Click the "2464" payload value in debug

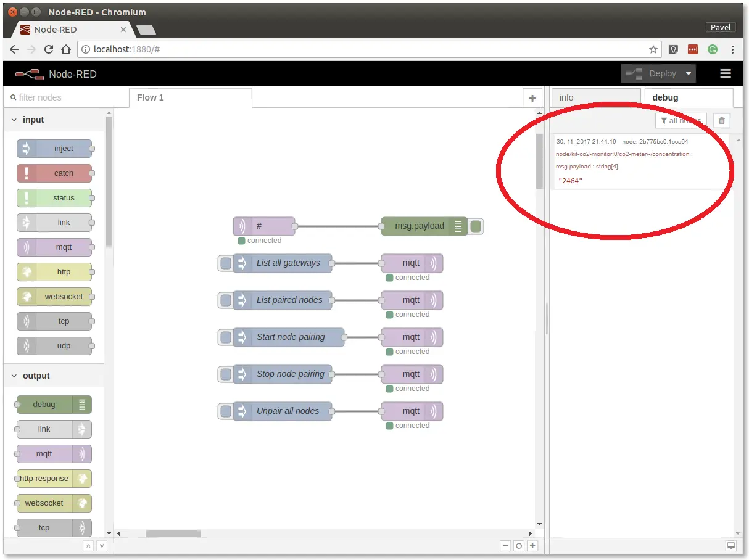571,181
